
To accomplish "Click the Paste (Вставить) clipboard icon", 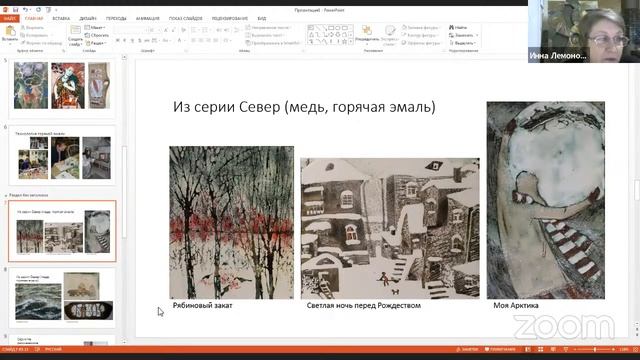I will [x=10, y=31].
